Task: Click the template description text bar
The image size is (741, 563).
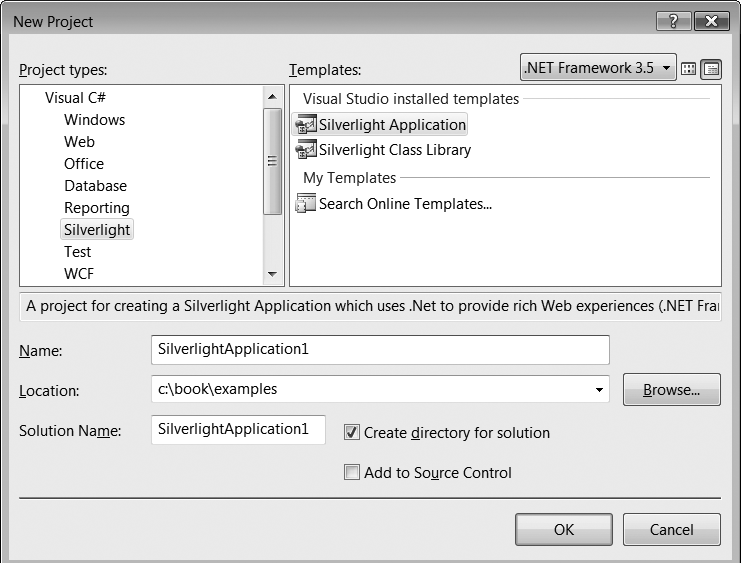Action: coord(370,306)
